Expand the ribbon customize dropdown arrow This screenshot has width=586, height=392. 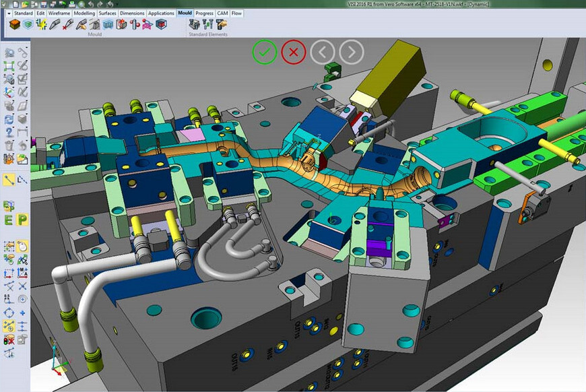click(x=9, y=13)
